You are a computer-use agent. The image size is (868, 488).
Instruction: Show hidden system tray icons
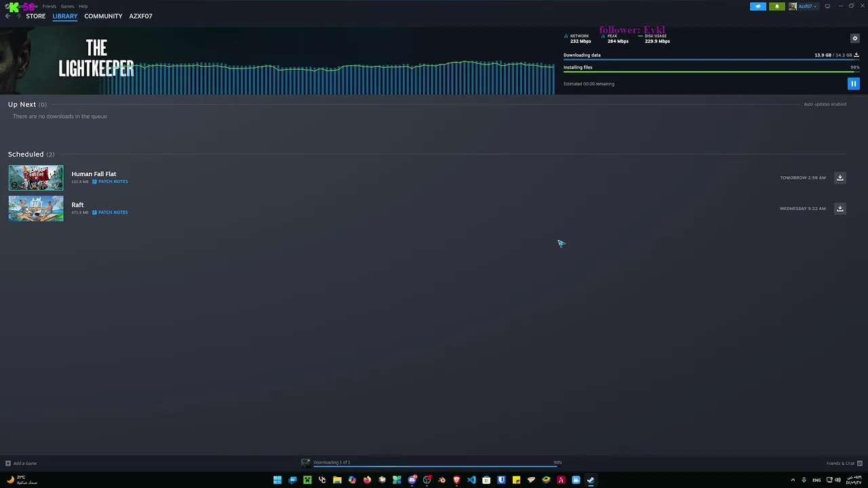pos(793,480)
